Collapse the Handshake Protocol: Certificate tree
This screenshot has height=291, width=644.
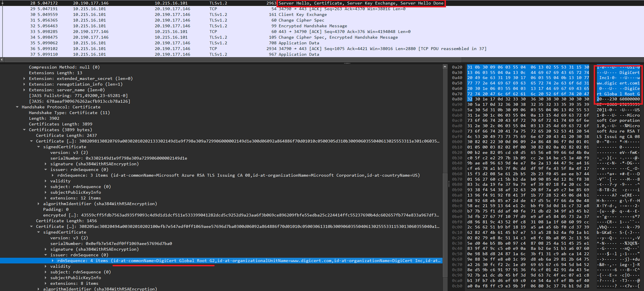point(18,107)
